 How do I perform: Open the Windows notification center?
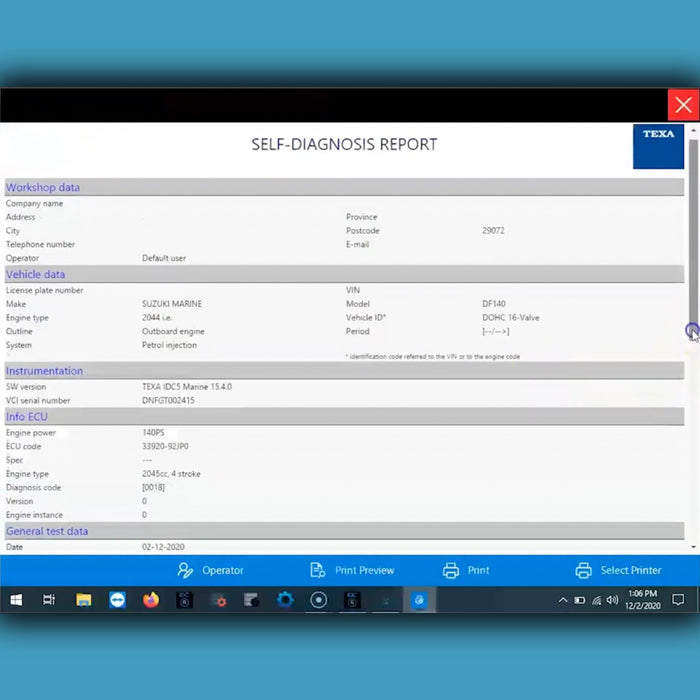(678, 600)
